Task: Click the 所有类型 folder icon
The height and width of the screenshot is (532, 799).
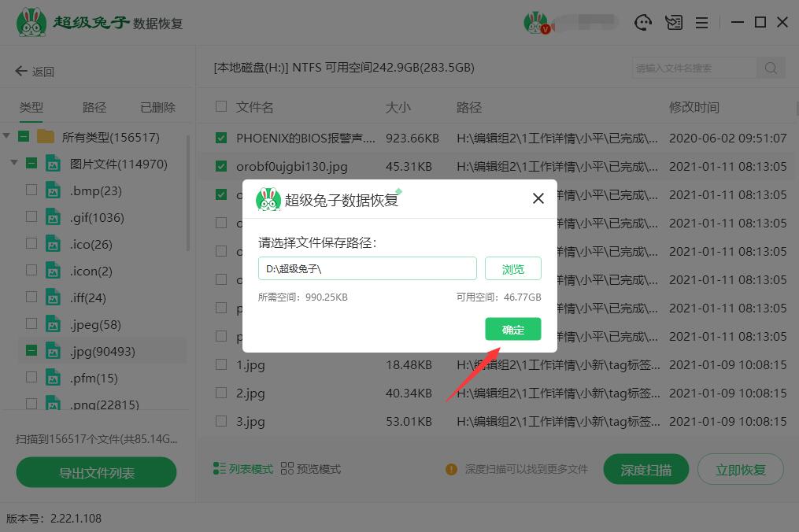Action: click(x=46, y=137)
